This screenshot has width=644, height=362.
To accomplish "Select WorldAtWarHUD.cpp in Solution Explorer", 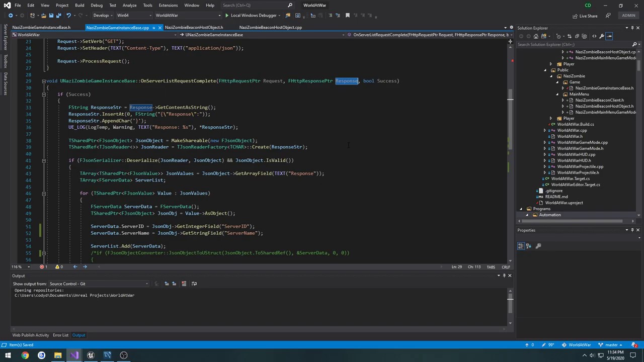I will (576, 154).
